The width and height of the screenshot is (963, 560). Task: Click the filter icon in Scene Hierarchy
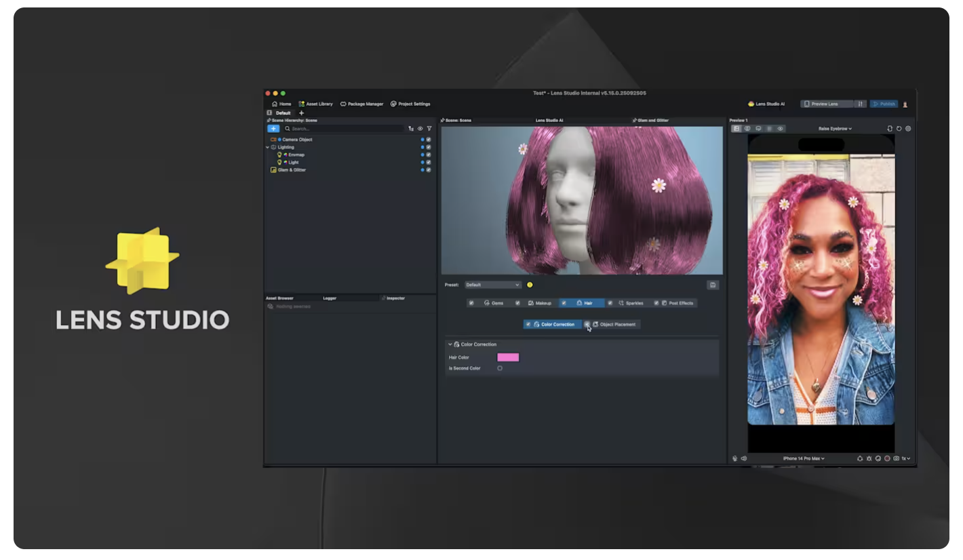[429, 128]
